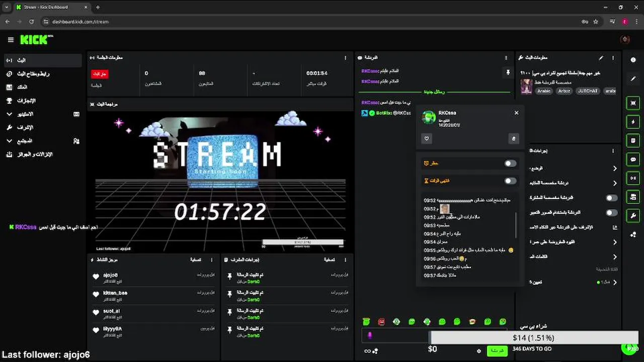Screen dimensions: 644x362
Task: Pick the burger emote in emote row
Action: tap(472, 322)
